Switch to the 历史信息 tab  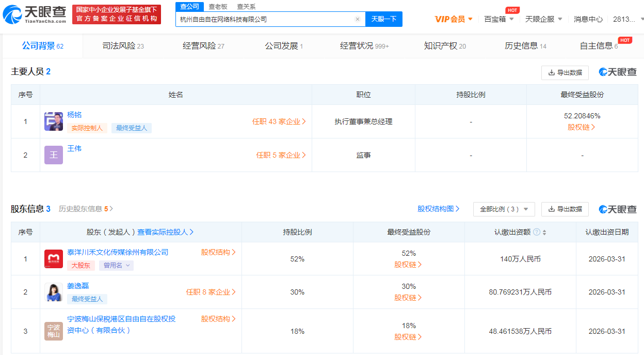(525, 46)
